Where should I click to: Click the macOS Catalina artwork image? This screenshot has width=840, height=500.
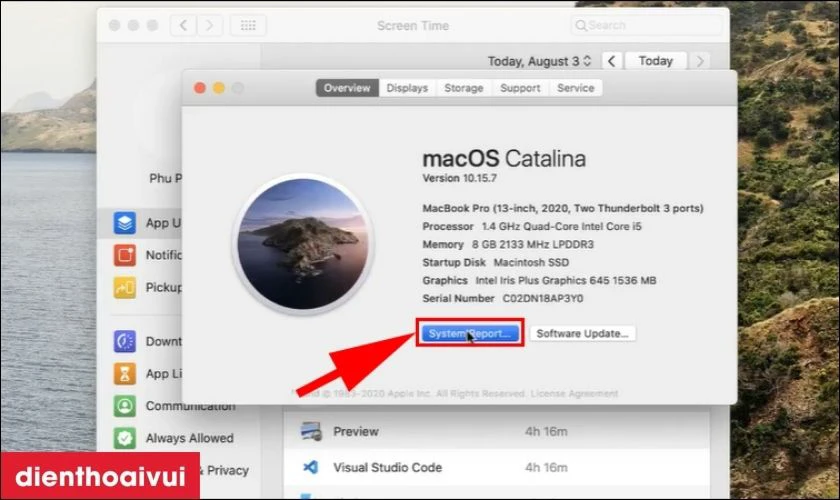click(x=303, y=244)
